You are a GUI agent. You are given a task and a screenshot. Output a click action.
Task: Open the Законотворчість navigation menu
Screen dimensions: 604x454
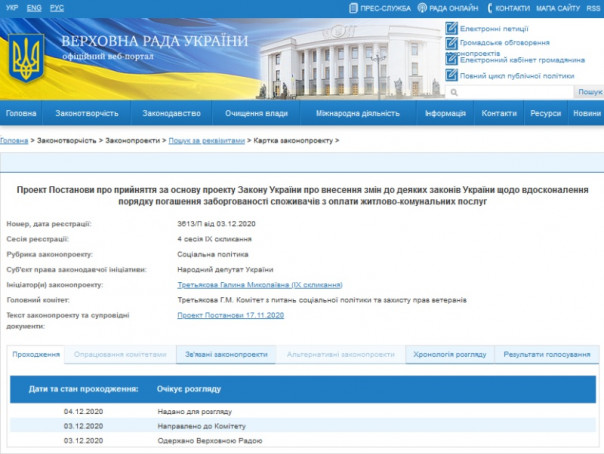(x=89, y=114)
